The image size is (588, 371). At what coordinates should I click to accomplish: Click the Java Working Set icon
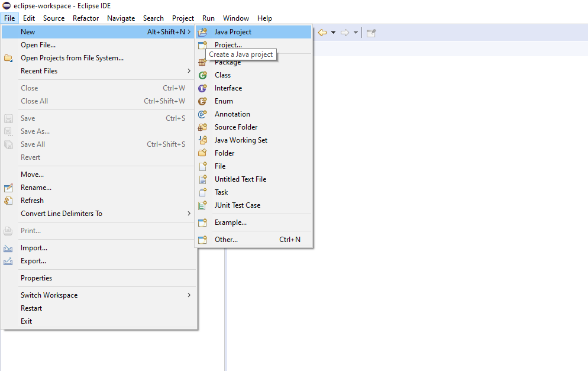pyautogui.click(x=203, y=140)
